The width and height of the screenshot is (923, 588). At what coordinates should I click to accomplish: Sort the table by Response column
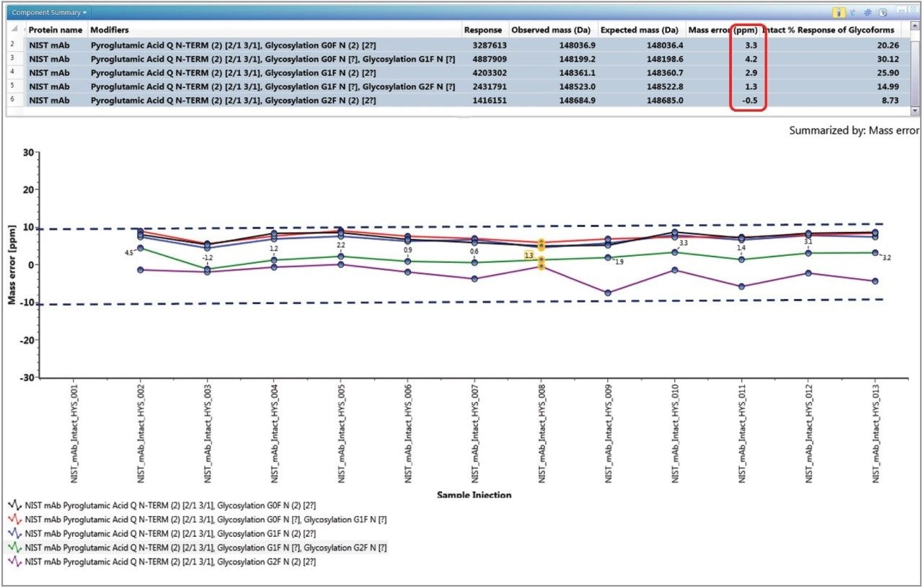tap(482, 30)
